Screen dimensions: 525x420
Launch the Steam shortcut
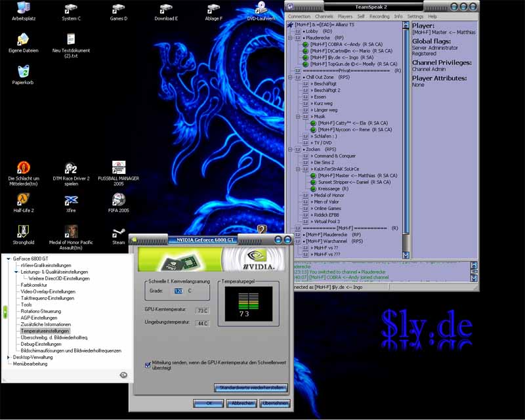pyautogui.click(x=119, y=236)
